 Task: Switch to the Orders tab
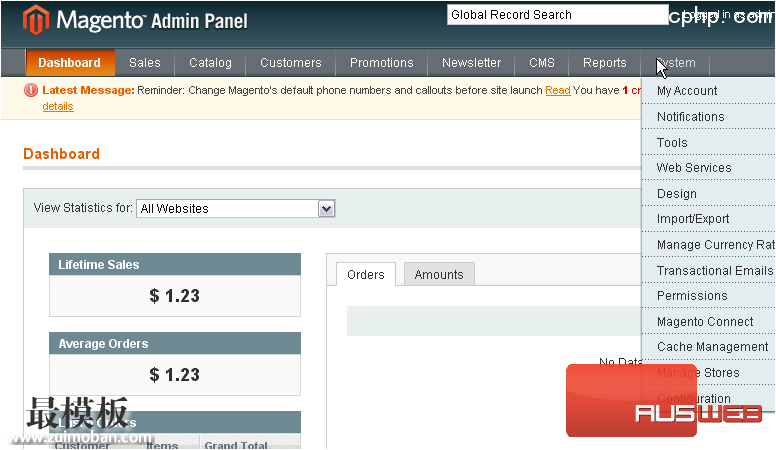point(366,274)
